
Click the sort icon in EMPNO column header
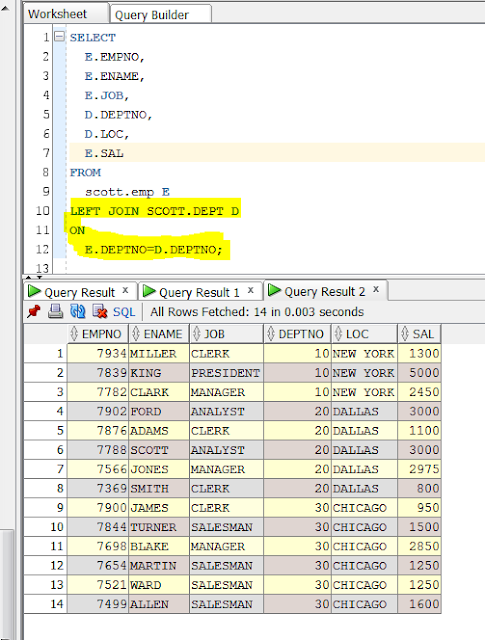pos(74,334)
